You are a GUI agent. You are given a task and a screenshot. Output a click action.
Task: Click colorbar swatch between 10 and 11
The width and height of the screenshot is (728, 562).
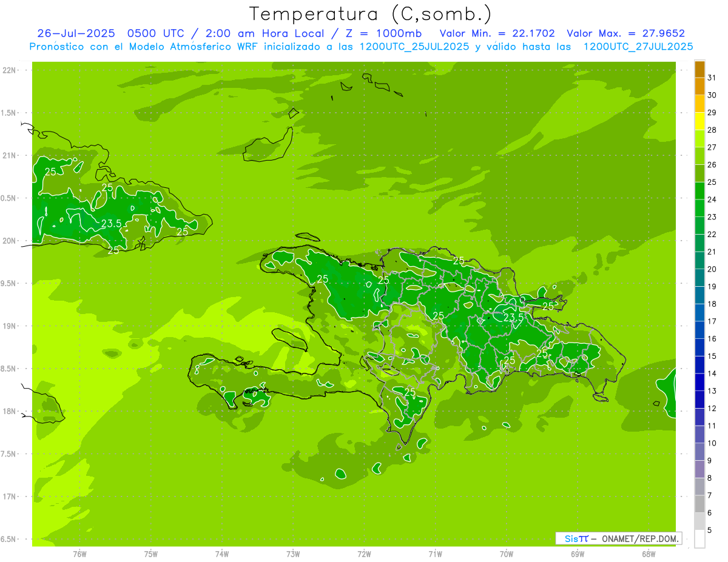tap(699, 435)
